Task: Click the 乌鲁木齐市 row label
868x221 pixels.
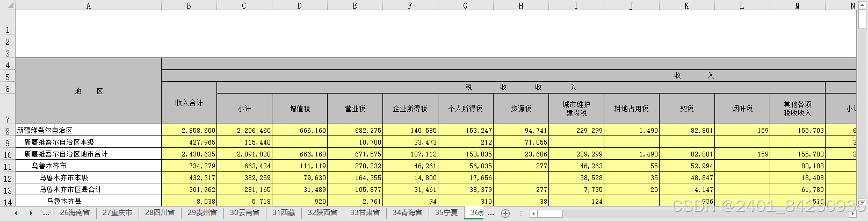Action: (x=88, y=166)
